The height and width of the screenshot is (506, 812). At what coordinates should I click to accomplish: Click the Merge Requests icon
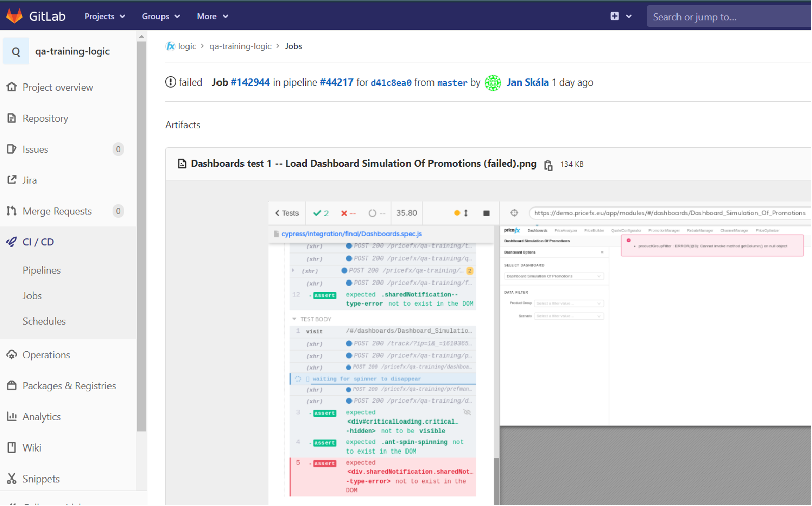pos(12,211)
